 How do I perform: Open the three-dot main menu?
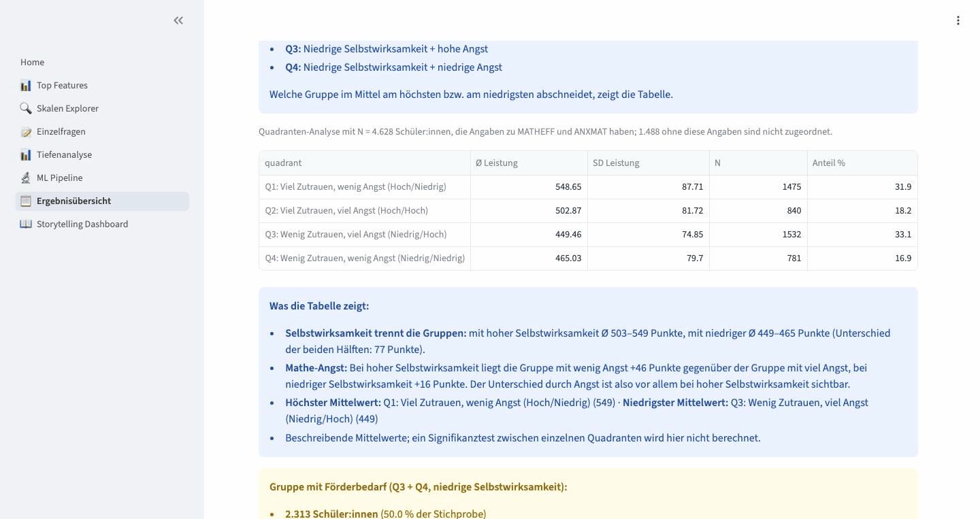(x=958, y=20)
